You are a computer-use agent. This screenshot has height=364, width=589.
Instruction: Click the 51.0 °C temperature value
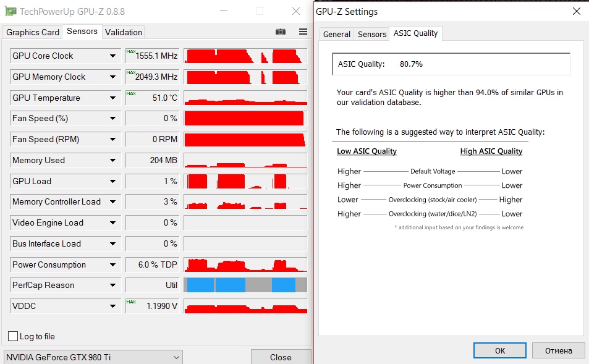point(153,98)
